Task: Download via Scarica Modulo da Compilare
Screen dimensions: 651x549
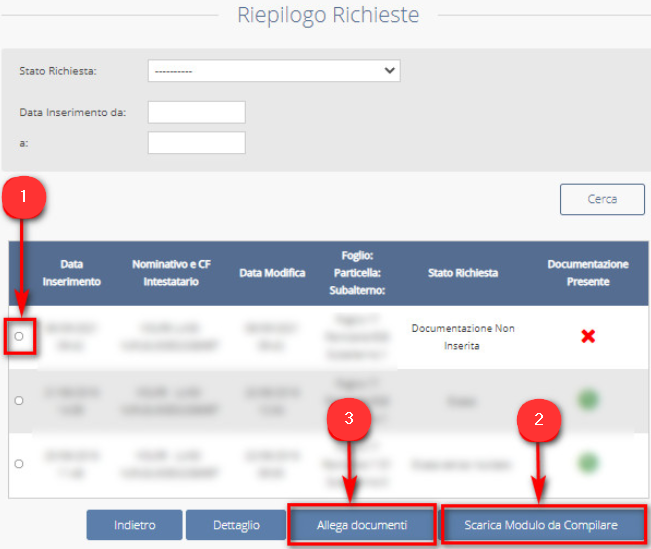Action: coord(541,525)
